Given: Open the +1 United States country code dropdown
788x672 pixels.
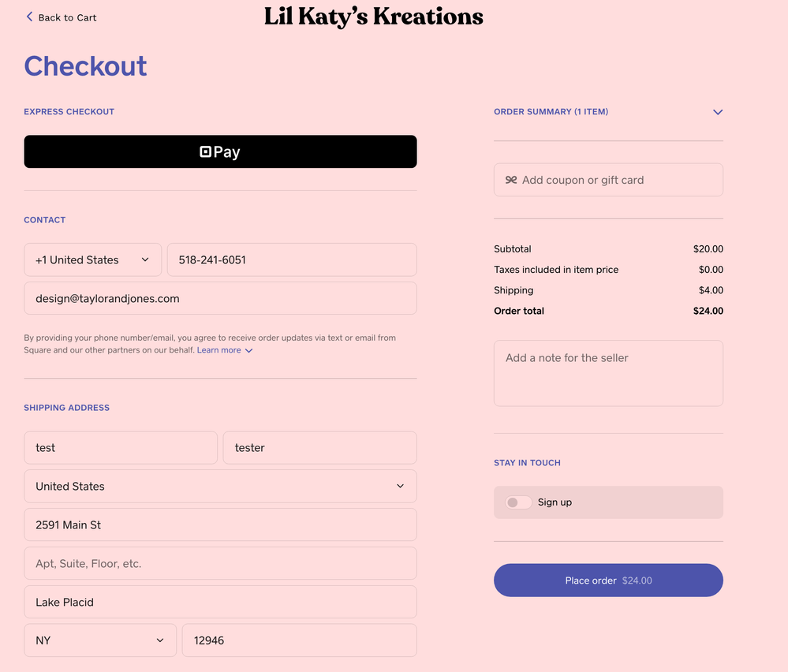Looking at the screenshot, I should point(93,259).
